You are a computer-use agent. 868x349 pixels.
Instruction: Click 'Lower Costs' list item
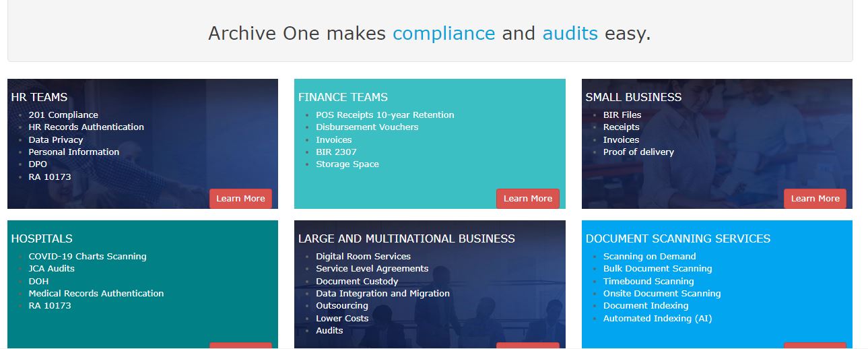(x=342, y=319)
